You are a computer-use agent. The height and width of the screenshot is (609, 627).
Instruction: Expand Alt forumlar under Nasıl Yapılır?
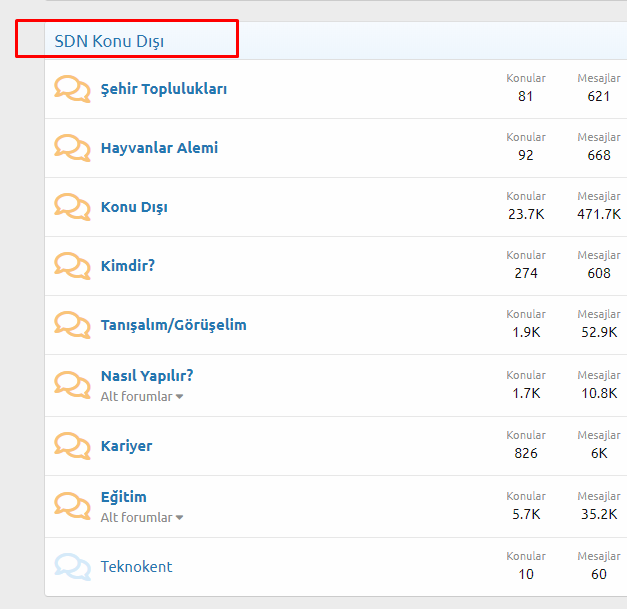[142, 397]
